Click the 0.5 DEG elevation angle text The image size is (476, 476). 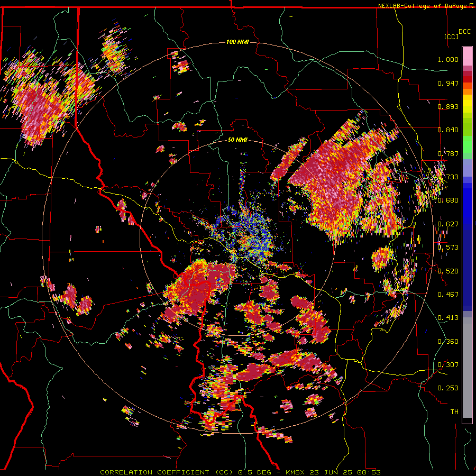tap(255, 472)
